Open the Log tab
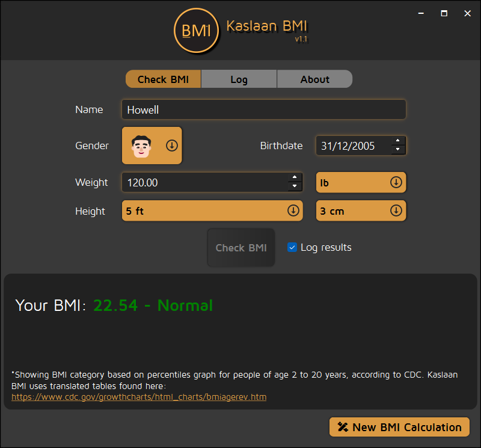Viewport: 481px width, 448px height. 239,79
